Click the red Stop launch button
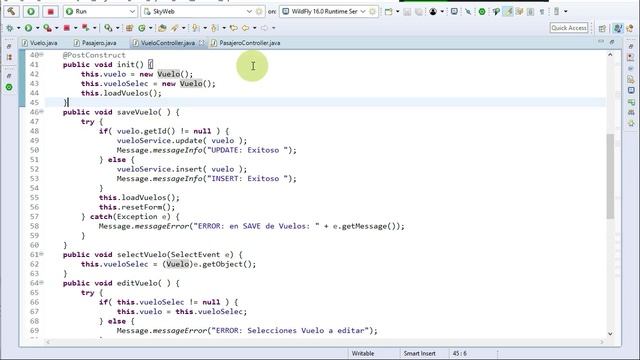Screen dimensions: 640x360 tap(51, 11)
